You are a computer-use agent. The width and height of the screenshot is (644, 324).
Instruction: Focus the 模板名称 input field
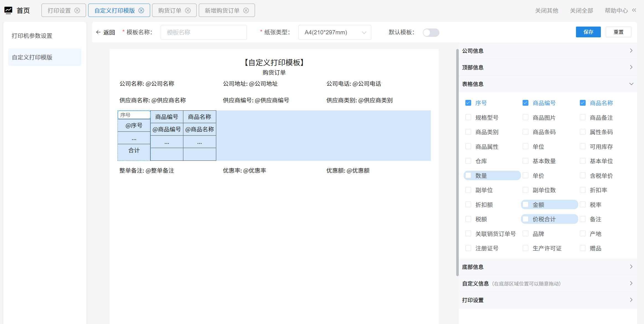(x=204, y=32)
